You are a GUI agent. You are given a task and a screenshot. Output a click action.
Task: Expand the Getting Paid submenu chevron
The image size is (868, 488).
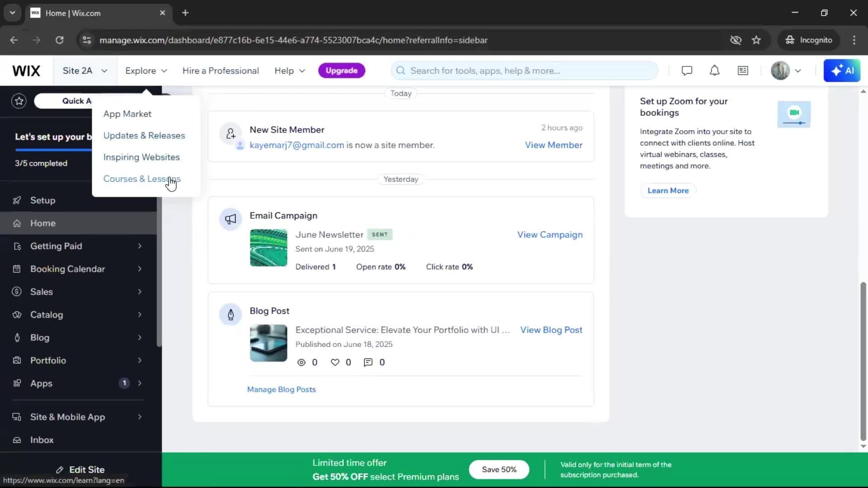[x=140, y=246]
